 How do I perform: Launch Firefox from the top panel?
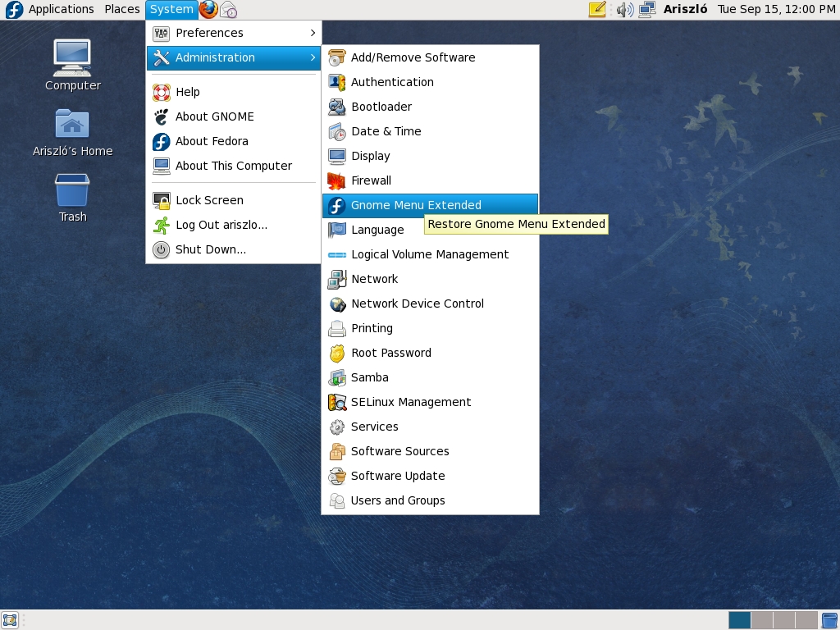208,9
